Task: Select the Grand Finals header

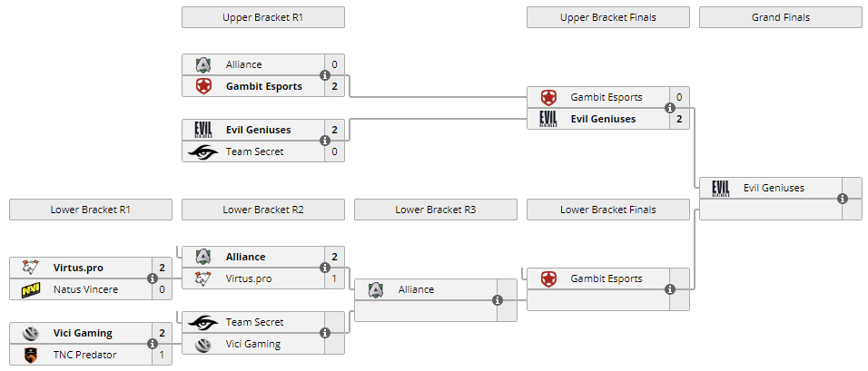Action: click(781, 17)
